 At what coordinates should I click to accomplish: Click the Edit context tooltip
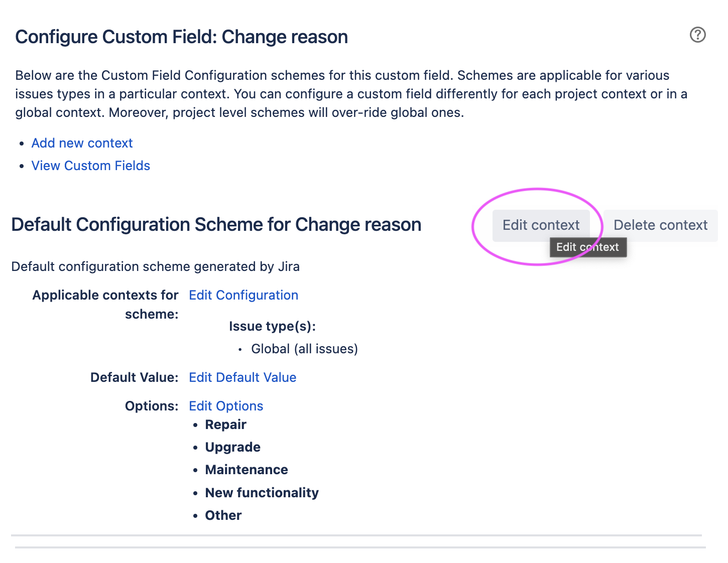(x=588, y=247)
